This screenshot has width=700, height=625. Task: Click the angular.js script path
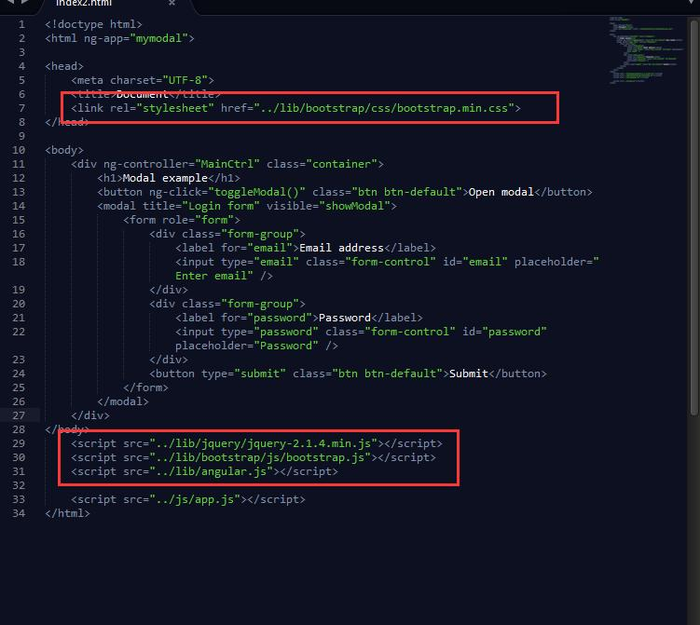click(x=211, y=471)
